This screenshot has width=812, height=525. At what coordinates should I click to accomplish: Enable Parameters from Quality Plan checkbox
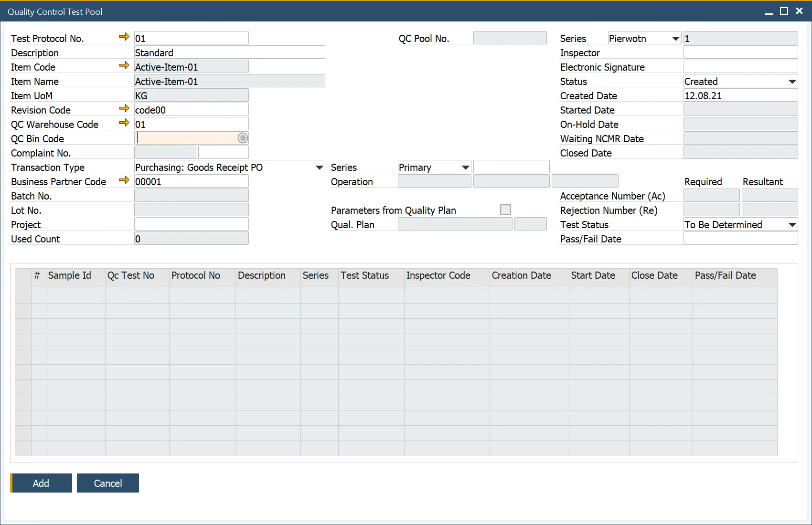click(505, 210)
